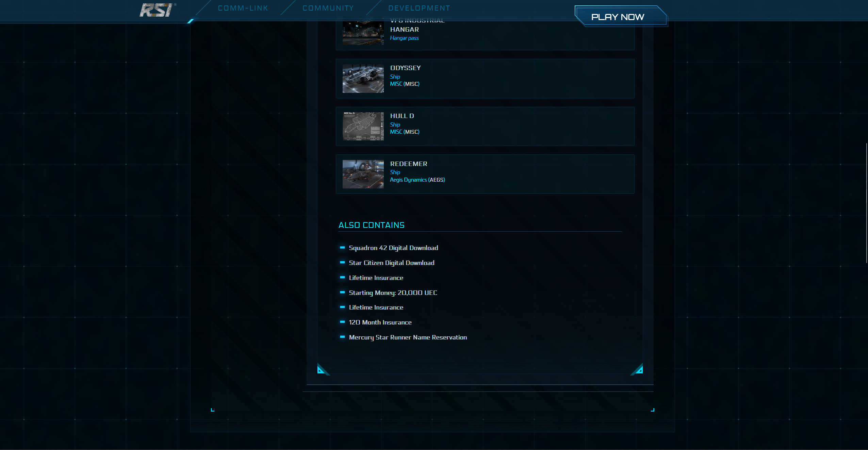This screenshot has width=868, height=450.
Task: Select the Lifetime Insurance item above 120 Month
Action: pos(376,307)
